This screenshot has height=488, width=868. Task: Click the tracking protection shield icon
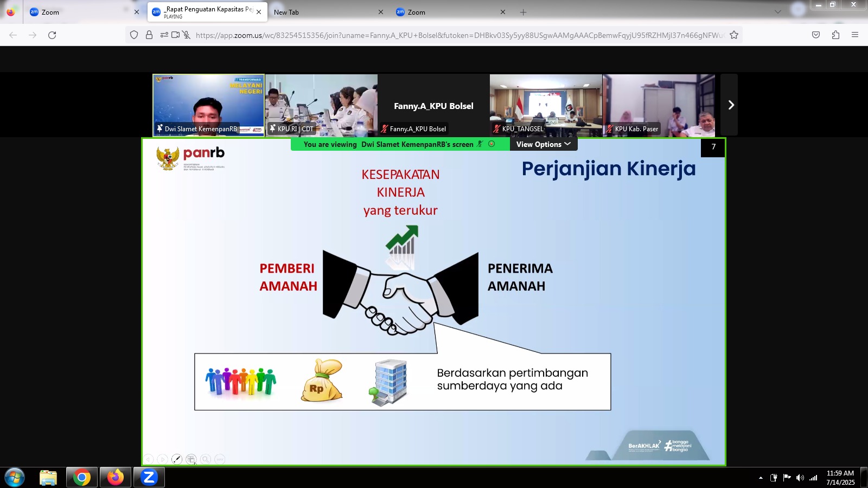[x=134, y=35]
